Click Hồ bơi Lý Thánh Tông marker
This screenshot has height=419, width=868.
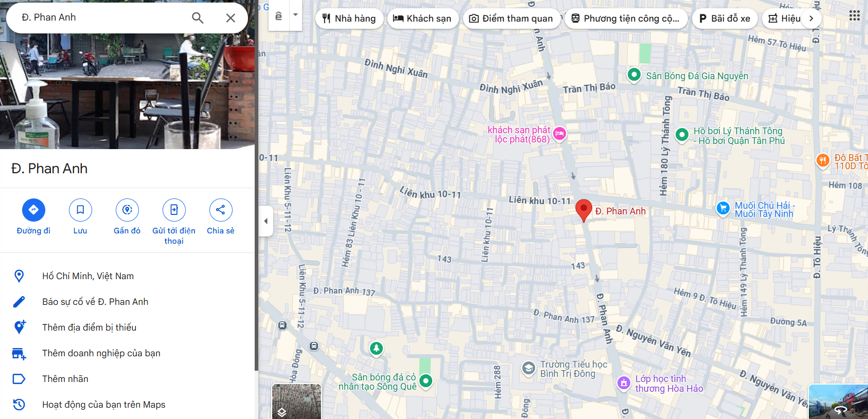point(682,135)
